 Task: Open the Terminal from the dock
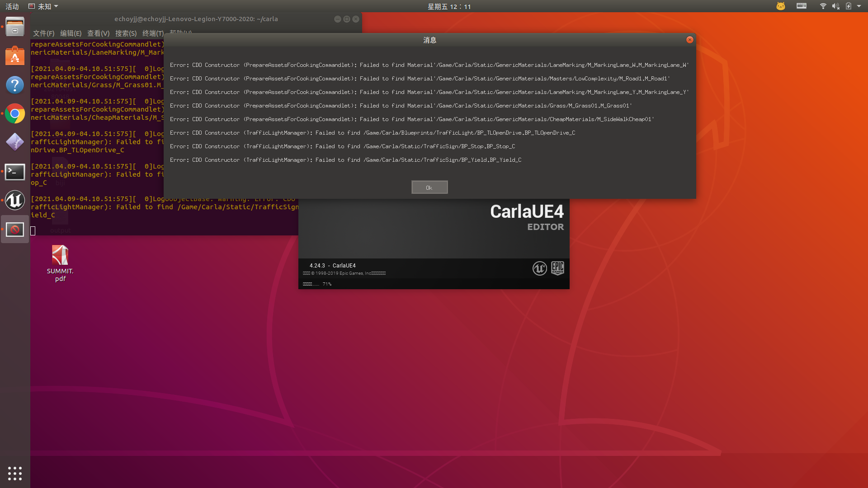click(x=15, y=172)
